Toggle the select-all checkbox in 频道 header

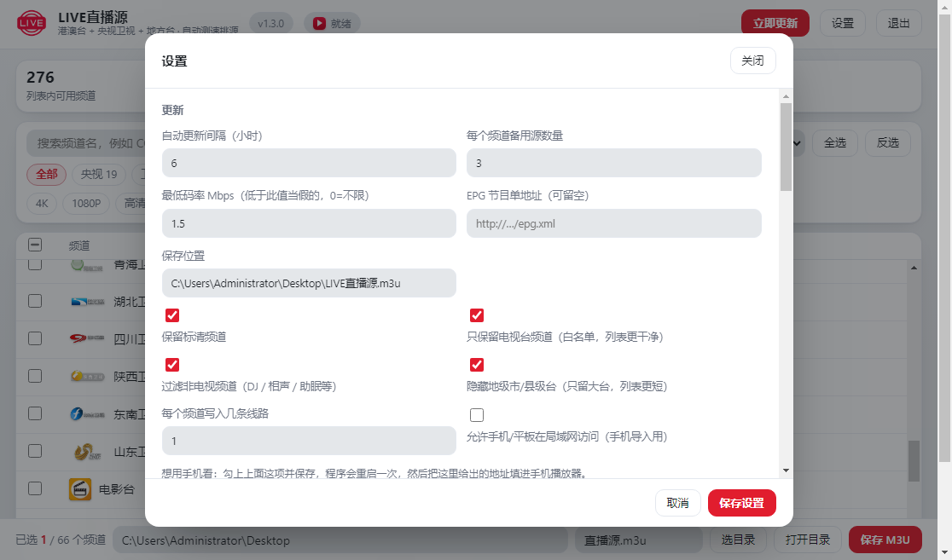click(35, 245)
